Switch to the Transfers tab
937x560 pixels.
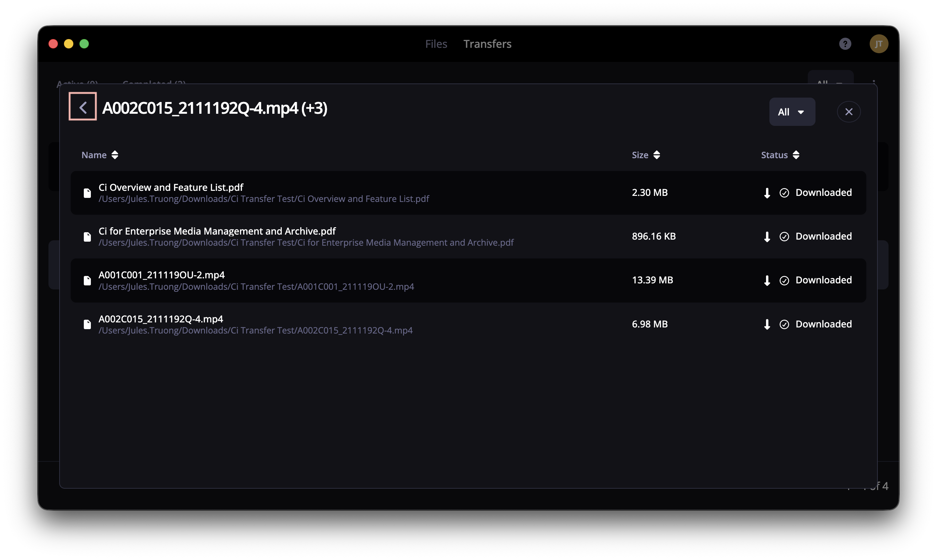tap(487, 44)
